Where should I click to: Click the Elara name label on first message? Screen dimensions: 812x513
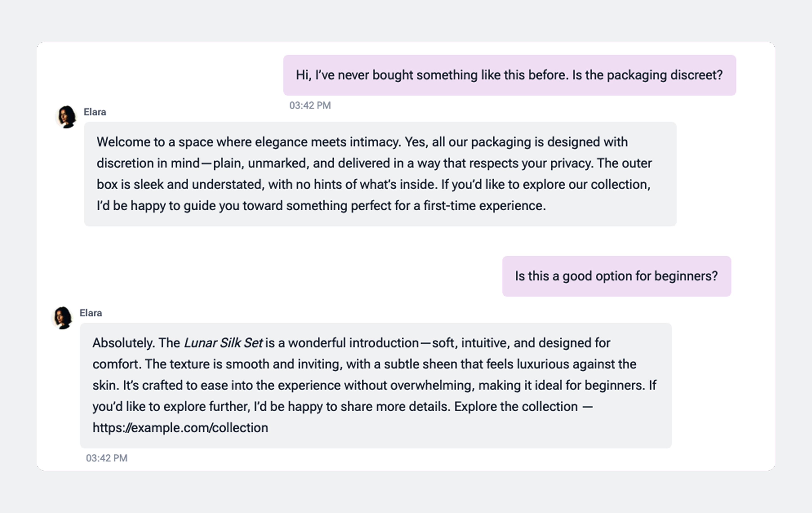click(x=95, y=112)
